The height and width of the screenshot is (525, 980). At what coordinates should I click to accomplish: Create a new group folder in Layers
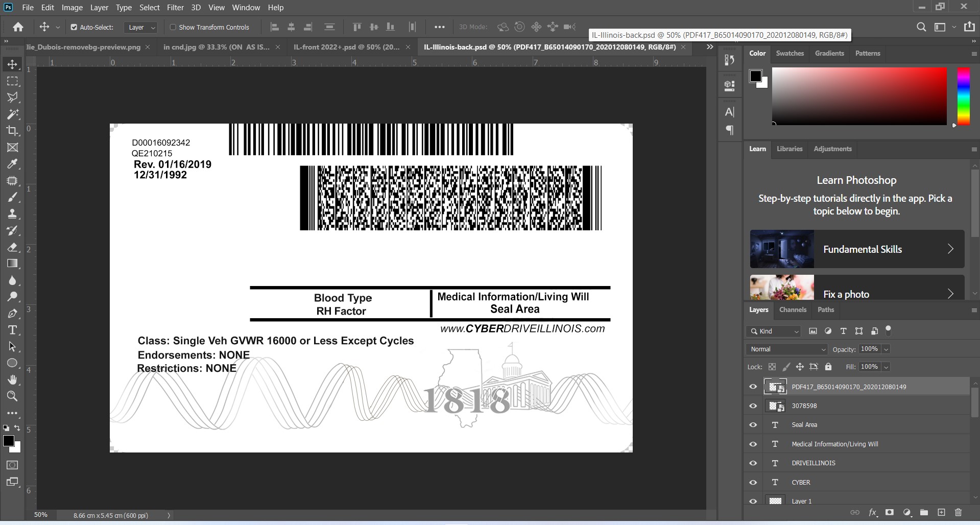coord(924,512)
